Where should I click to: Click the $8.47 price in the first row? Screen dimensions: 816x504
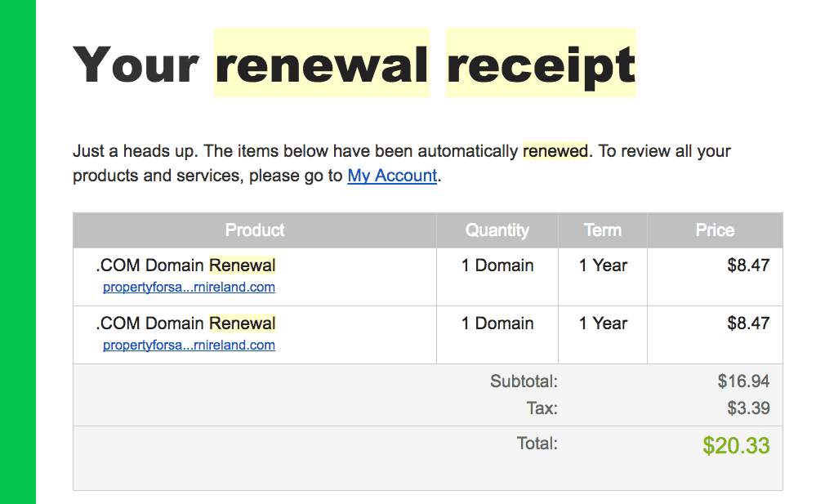(748, 265)
